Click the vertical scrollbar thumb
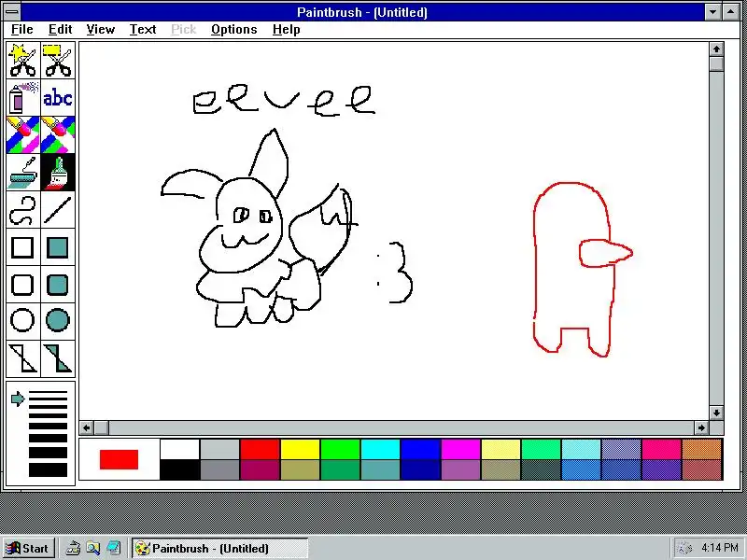The image size is (747, 560). (x=716, y=63)
